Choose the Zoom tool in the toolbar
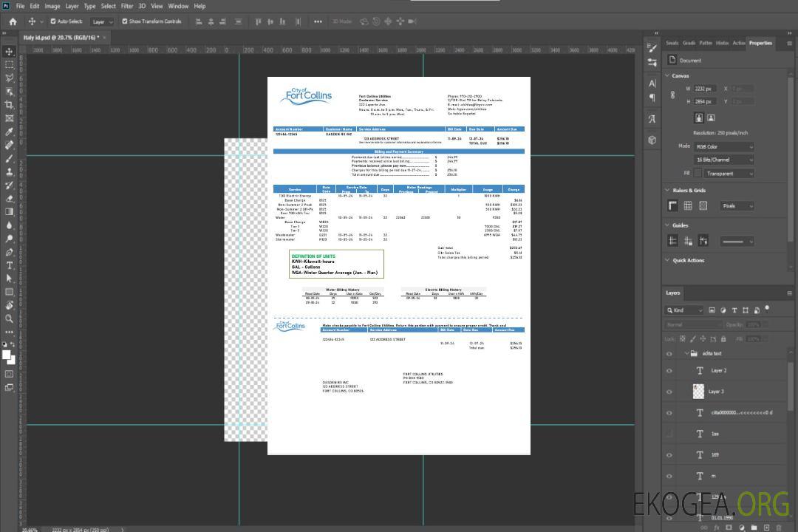Screen dimensions: 798x532 pyautogui.click(x=9, y=318)
